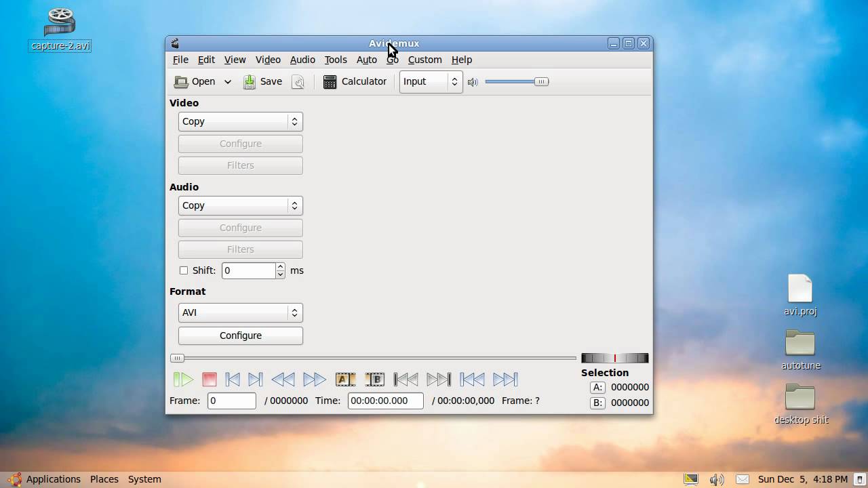
Task: Click the red Stop button
Action: point(209,380)
